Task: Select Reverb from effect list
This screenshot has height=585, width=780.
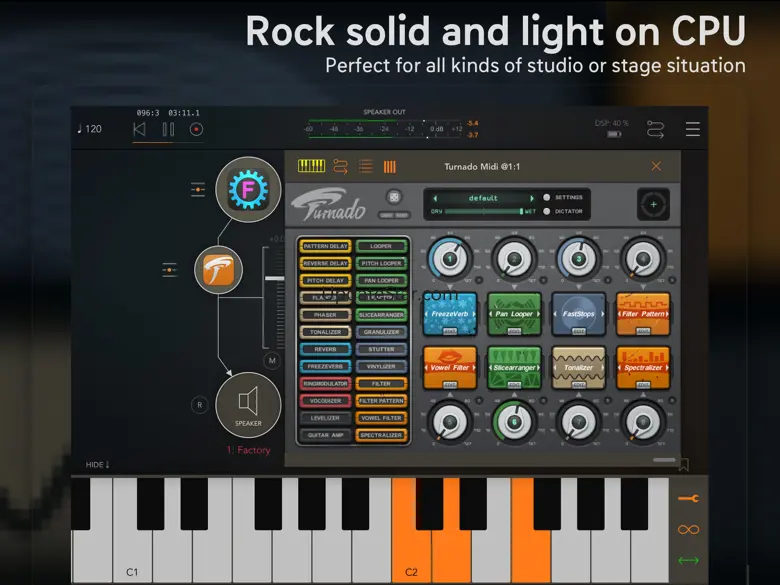Action: [325, 349]
